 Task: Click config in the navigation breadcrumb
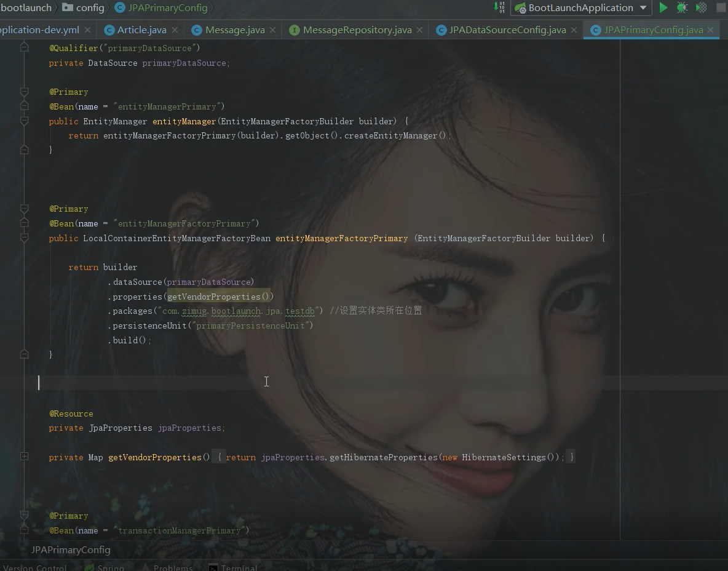point(90,7)
